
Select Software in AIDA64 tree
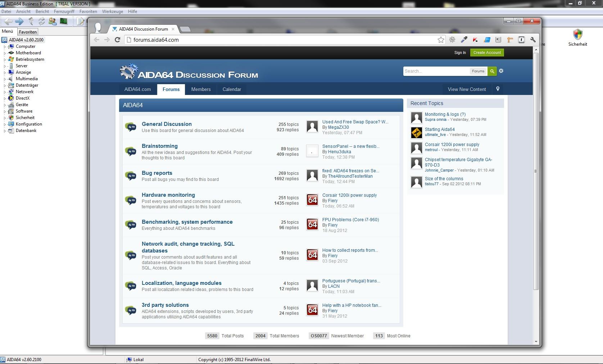pos(24,111)
